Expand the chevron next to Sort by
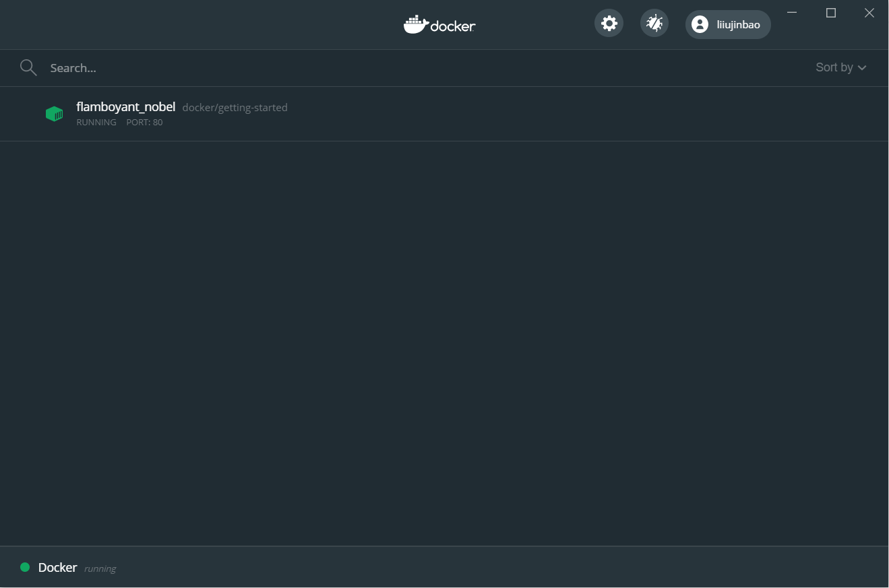 coord(862,68)
